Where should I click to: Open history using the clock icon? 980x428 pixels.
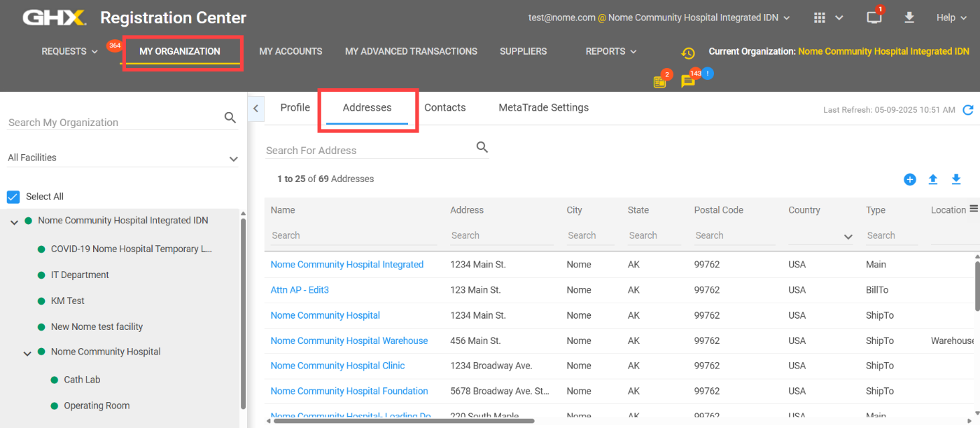coord(687,53)
